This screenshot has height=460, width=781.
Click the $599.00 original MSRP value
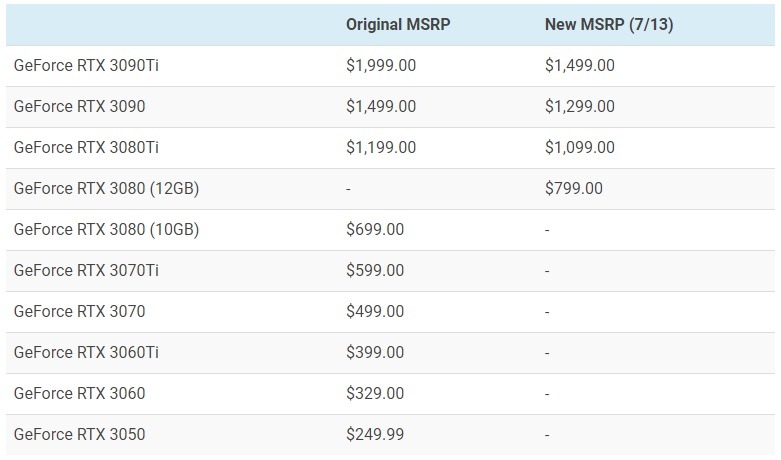(375, 270)
